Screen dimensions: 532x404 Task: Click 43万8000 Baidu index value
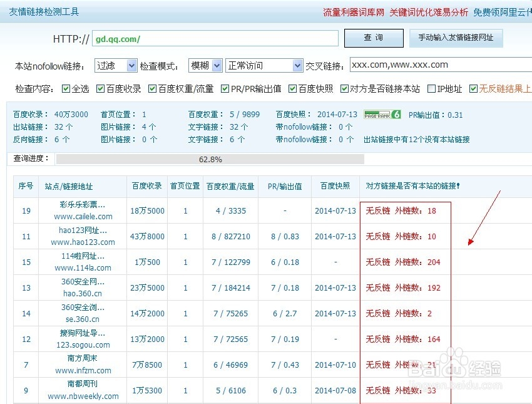pos(147,236)
